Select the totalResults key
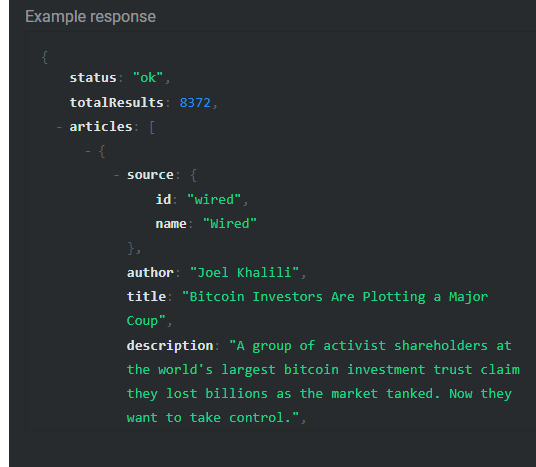The height and width of the screenshot is (467, 536). [x=117, y=103]
